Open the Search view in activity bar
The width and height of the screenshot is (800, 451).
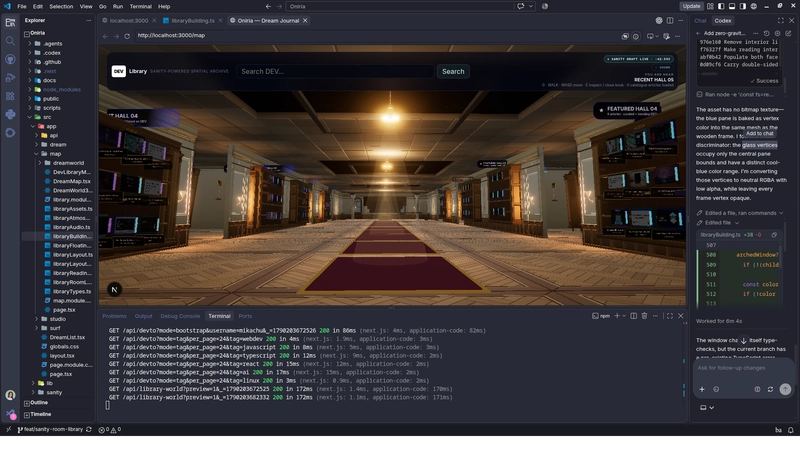coord(10,41)
